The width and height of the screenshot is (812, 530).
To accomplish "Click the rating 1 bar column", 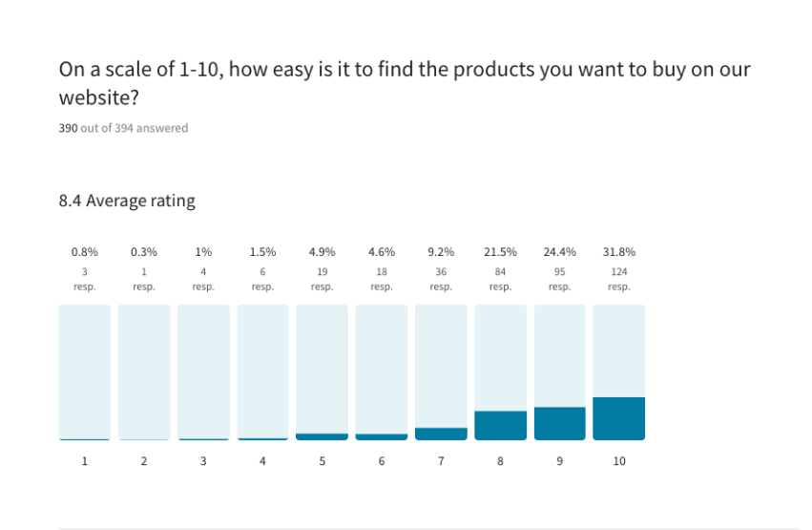I will click(x=84, y=372).
